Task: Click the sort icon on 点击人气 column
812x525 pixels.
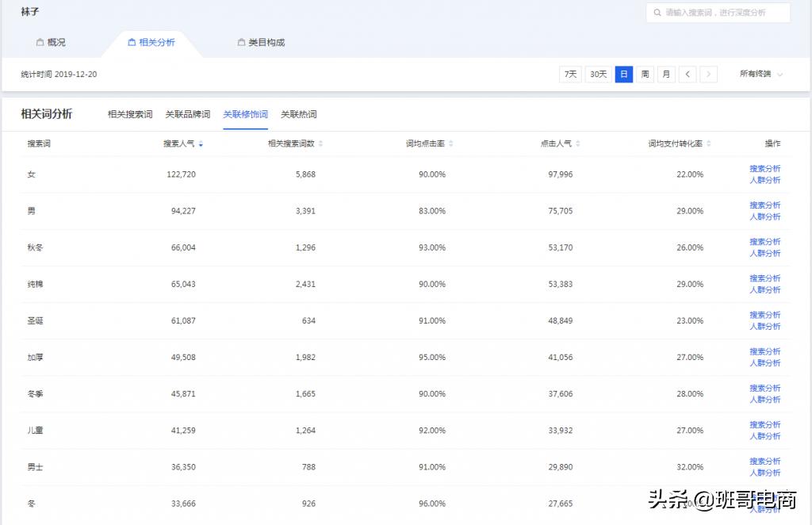Action: [578, 144]
